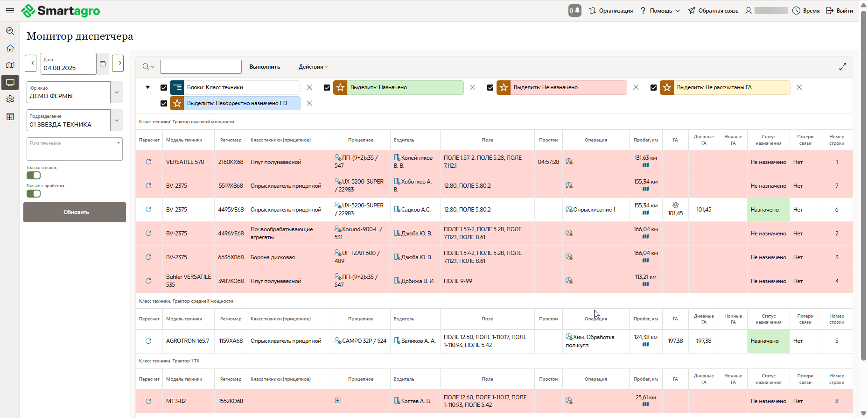Viewport: 868px width, 418px height.
Task: Toggle the 'Только в полях' switch
Action: point(34,176)
